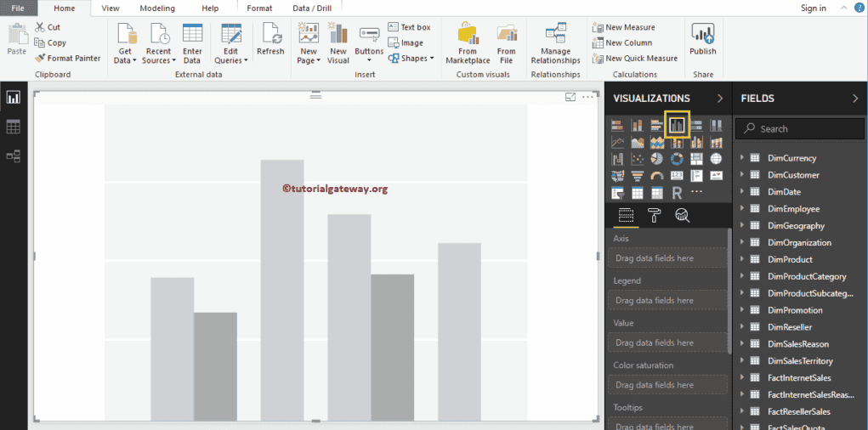Select the 100% Stacked bar chart visualization
Image resolution: width=868 pixels, height=430 pixels.
click(x=696, y=125)
